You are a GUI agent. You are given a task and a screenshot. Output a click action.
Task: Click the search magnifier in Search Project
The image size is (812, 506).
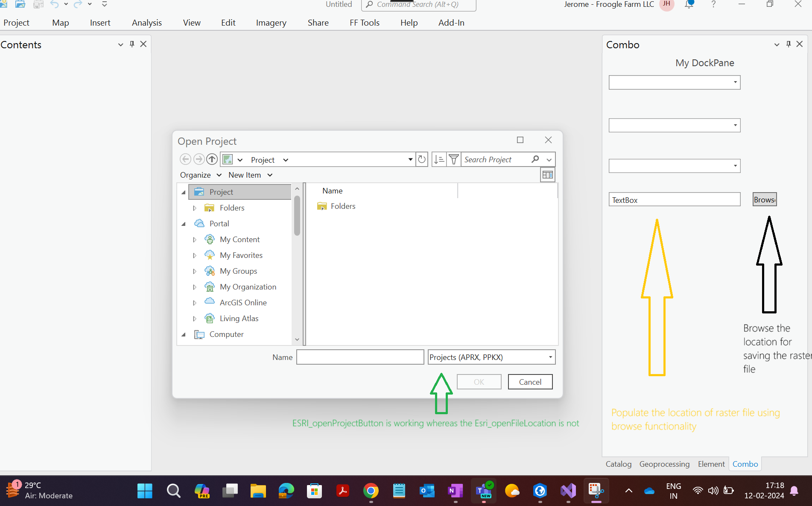click(x=535, y=159)
